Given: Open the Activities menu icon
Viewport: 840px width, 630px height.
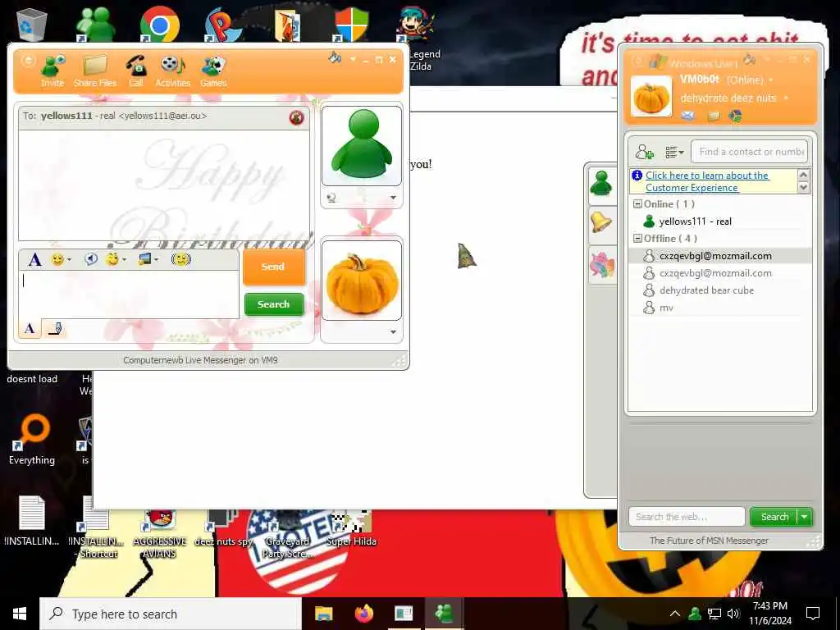Looking at the screenshot, I should 172,71.
